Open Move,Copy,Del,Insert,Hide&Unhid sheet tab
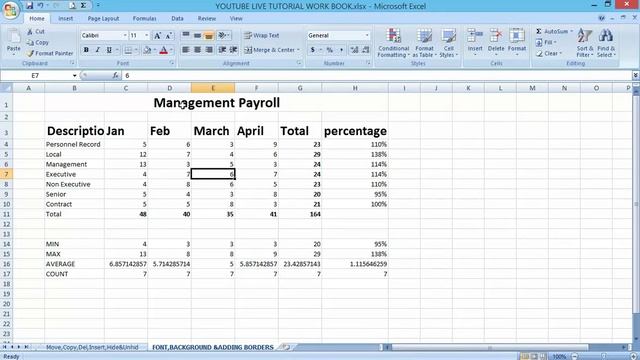This screenshot has height=360, width=640. 92,347
